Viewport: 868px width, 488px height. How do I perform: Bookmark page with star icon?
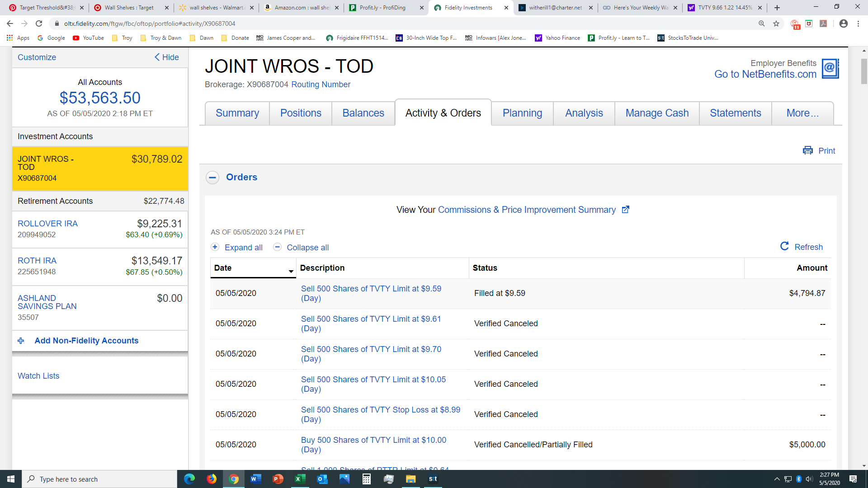click(x=776, y=23)
